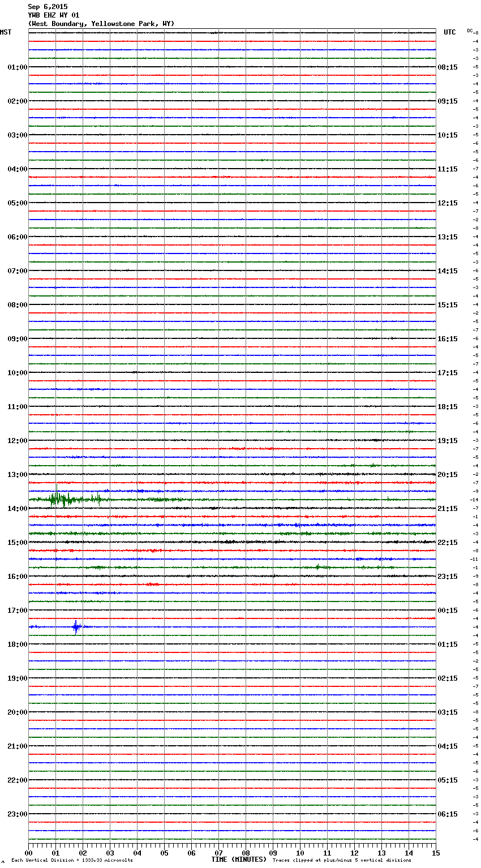Screen dimensions: 481x868
Task: Select the station code YWB EHZ WY 01
Action: [54, 15]
